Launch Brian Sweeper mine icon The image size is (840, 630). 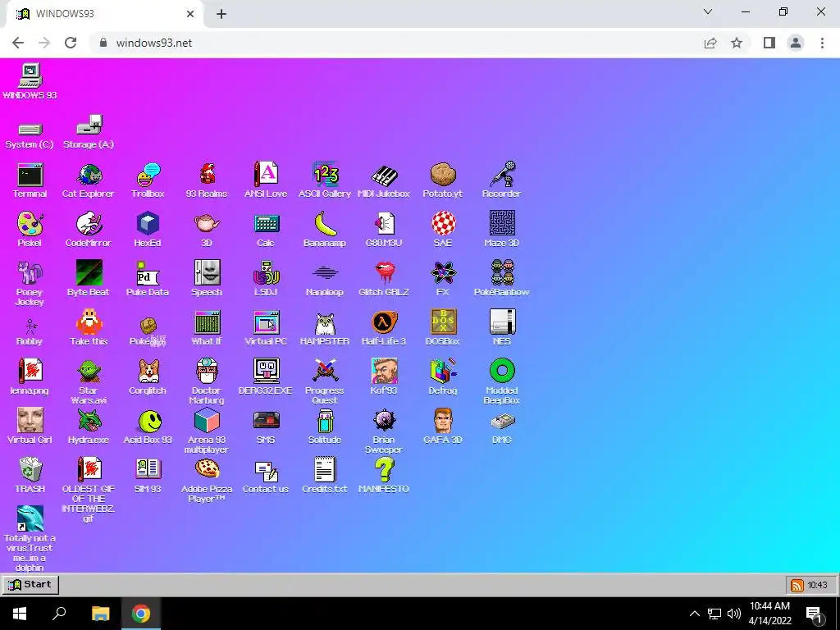[x=384, y=421]
